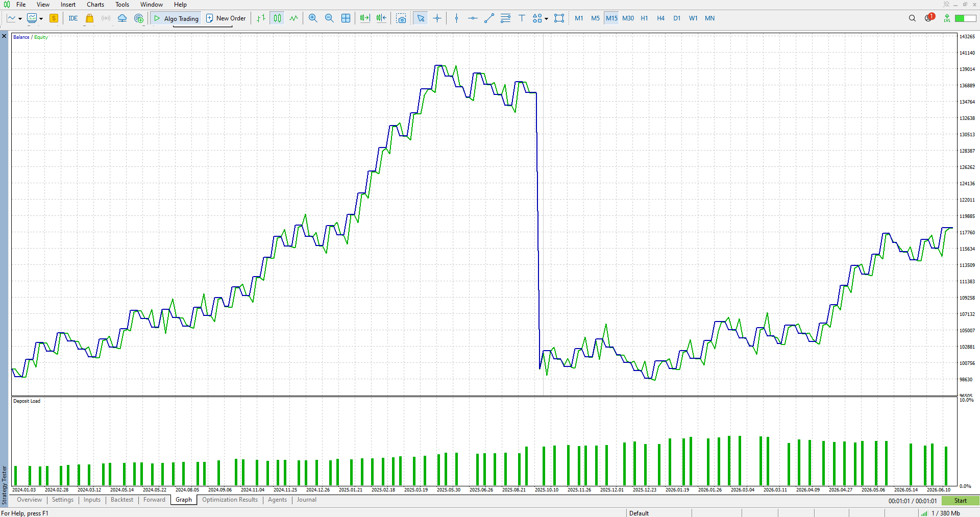Select the line chart display icon
Image resolution: width=980 pixels, height=517 pixels.
pos(293,18)
